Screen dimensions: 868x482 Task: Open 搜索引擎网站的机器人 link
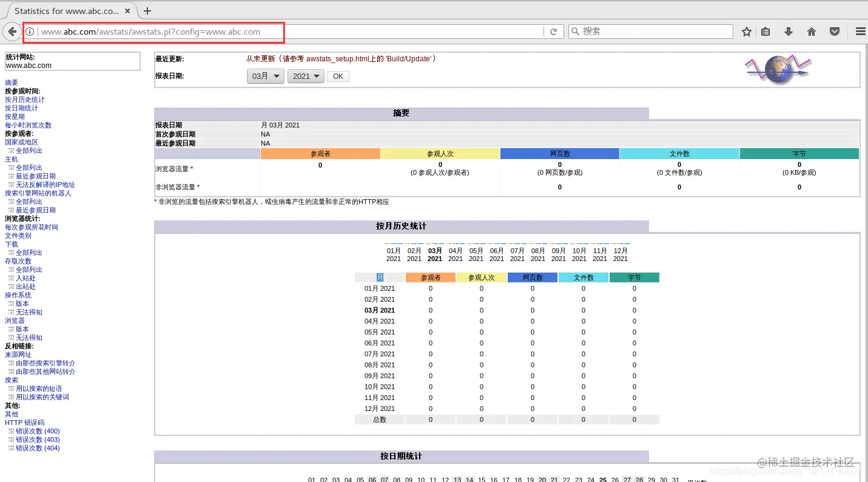[38, 193]
